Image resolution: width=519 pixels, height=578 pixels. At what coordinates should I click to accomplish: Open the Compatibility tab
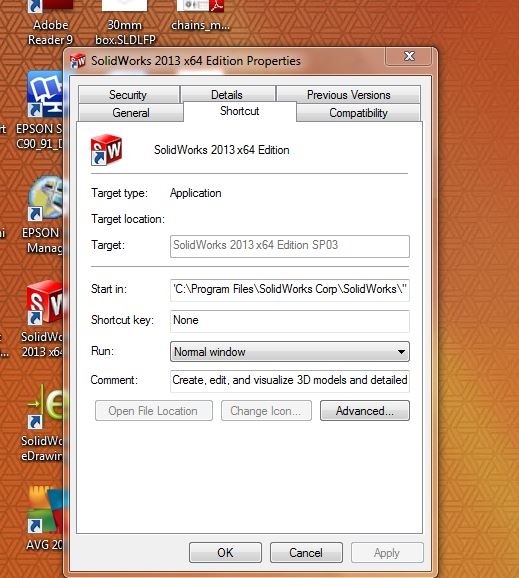(x=358, y=112)
